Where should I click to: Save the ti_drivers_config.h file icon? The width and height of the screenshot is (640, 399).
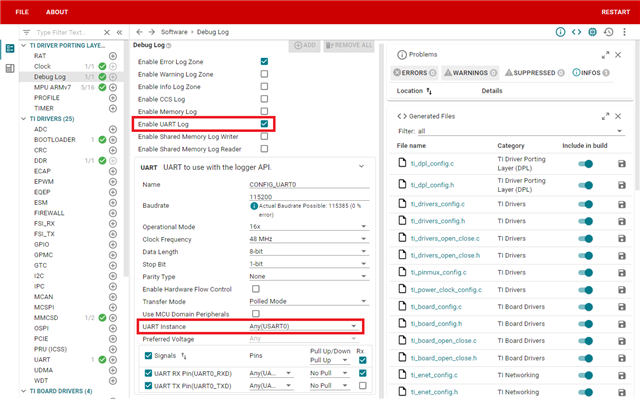tap(622, 222)
